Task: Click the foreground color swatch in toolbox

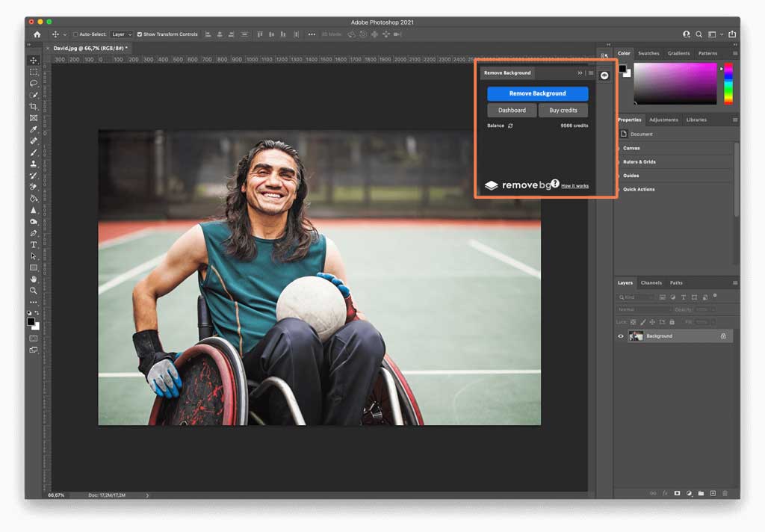Action: coord(31,321)
